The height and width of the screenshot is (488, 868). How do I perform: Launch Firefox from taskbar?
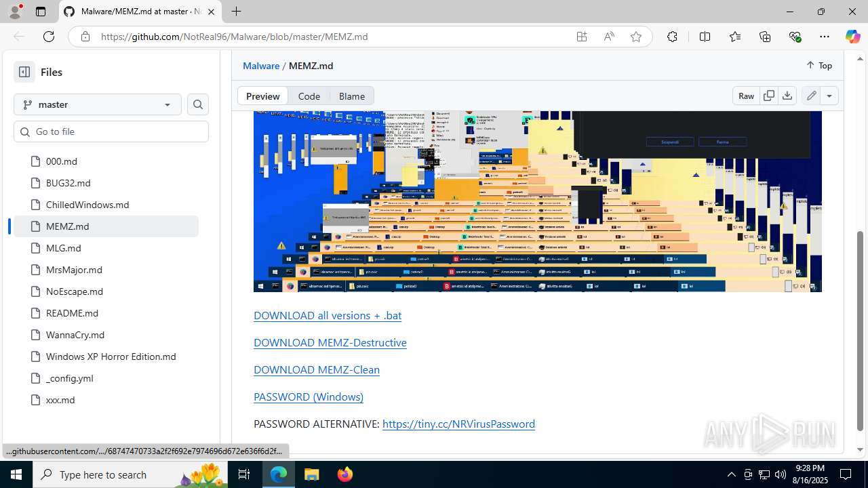(344, 474)
